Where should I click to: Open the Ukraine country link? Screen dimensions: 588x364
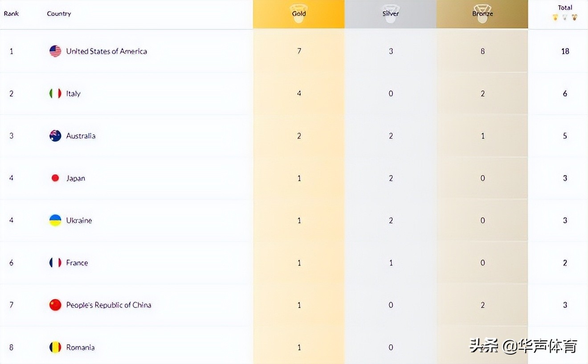click(79, 220)
